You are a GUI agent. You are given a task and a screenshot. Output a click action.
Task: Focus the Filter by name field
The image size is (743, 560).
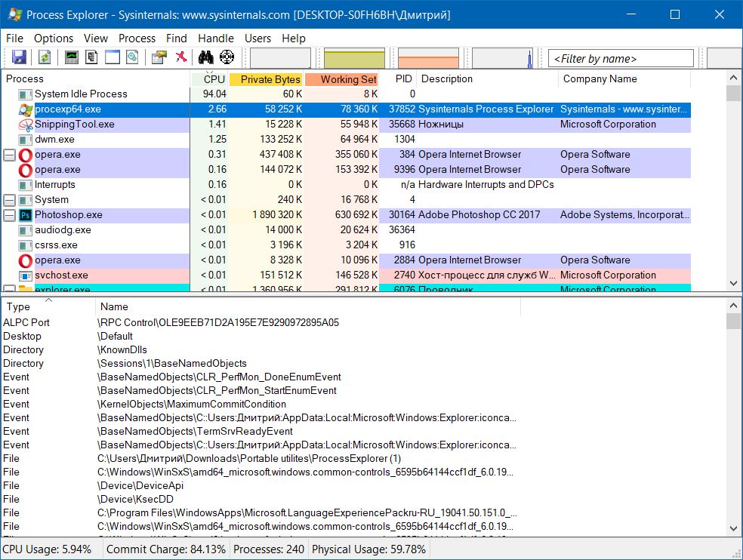pos(621,58)
